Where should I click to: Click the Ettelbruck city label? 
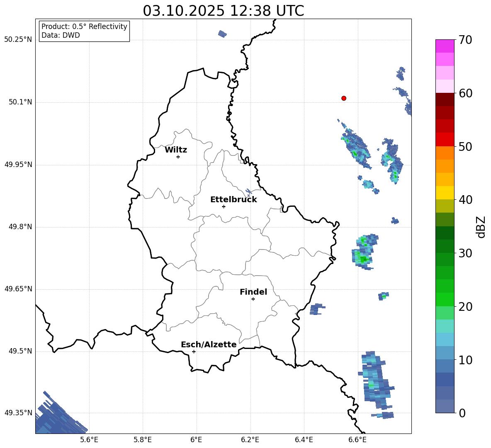click(x=233, y=200)
